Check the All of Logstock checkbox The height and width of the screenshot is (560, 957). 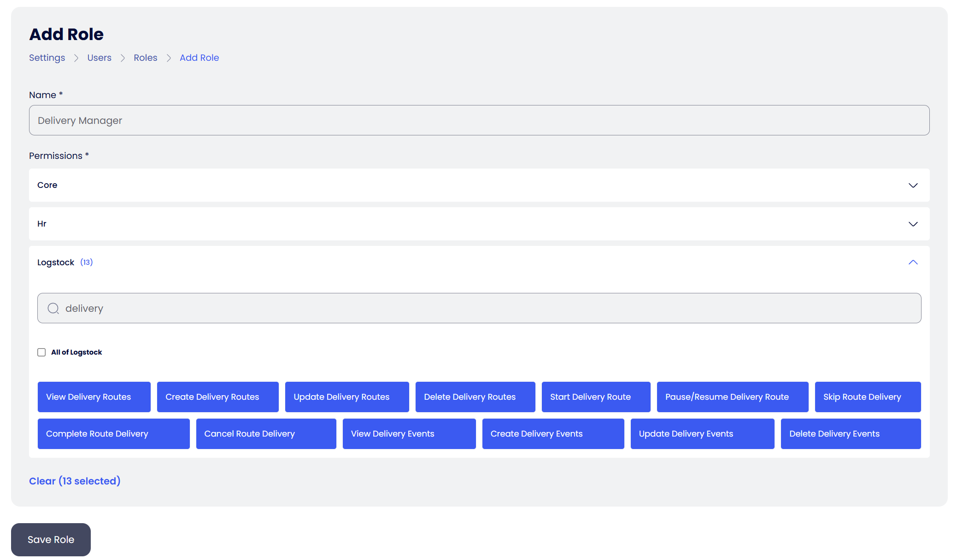[x=41, y=352]
